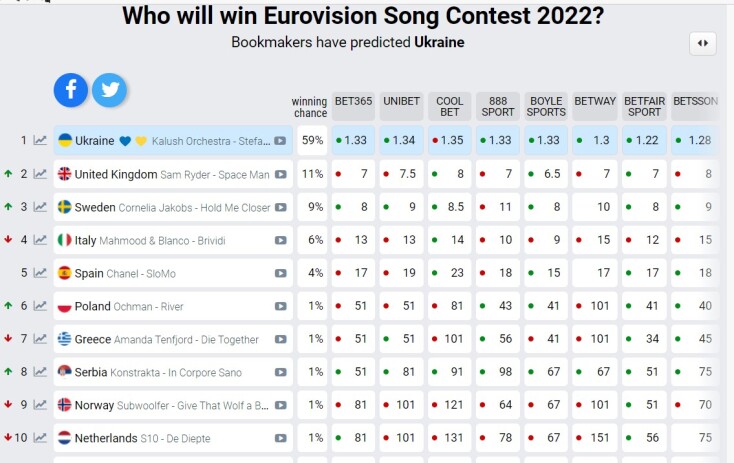Screen dimensions: 734x463
Task: Play Greece Die Together video icon
Action: [281, 339]
